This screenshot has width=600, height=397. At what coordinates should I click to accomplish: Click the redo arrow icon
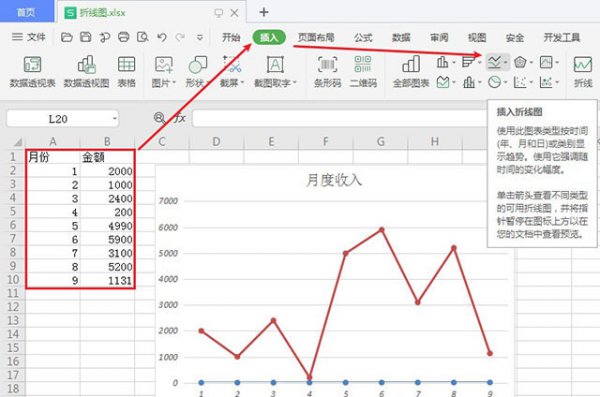tap(180, 37)
